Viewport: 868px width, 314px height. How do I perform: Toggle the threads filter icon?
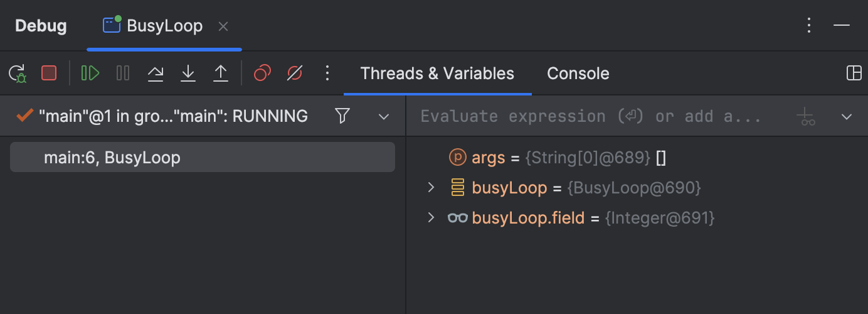[x=342, y=116]
